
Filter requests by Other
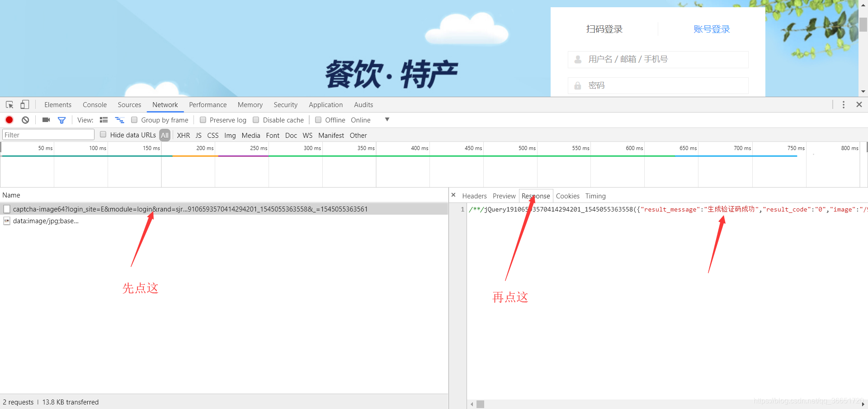tap(358, 136)
